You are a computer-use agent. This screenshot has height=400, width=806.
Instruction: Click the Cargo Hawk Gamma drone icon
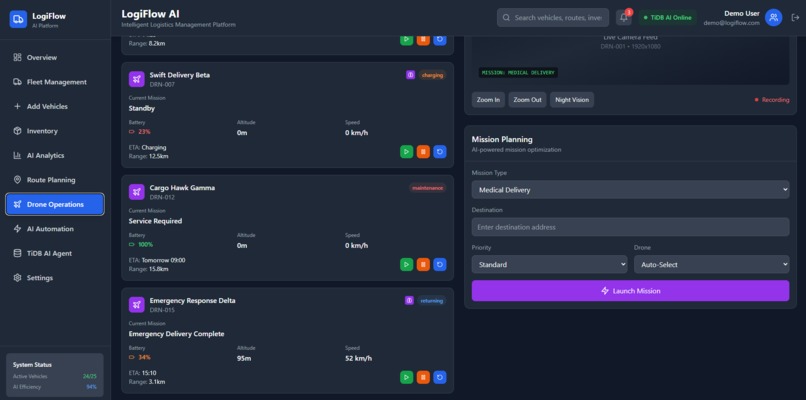(137, 192)
